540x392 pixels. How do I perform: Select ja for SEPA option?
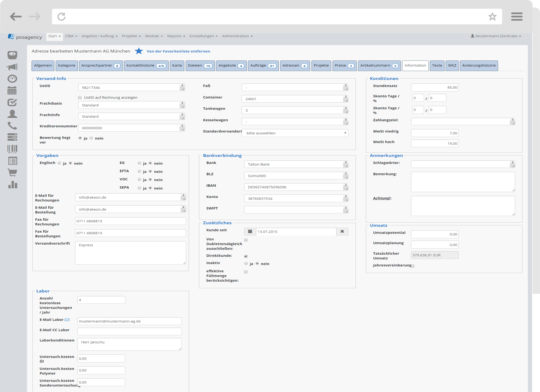(139, 188)
